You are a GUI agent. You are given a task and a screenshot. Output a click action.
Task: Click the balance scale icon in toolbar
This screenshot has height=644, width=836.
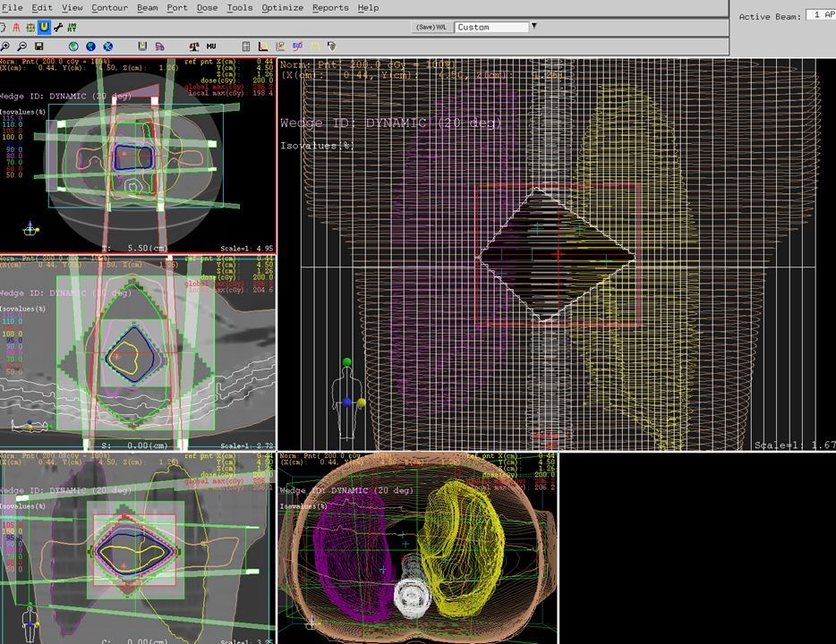click(x=196, y=46)
